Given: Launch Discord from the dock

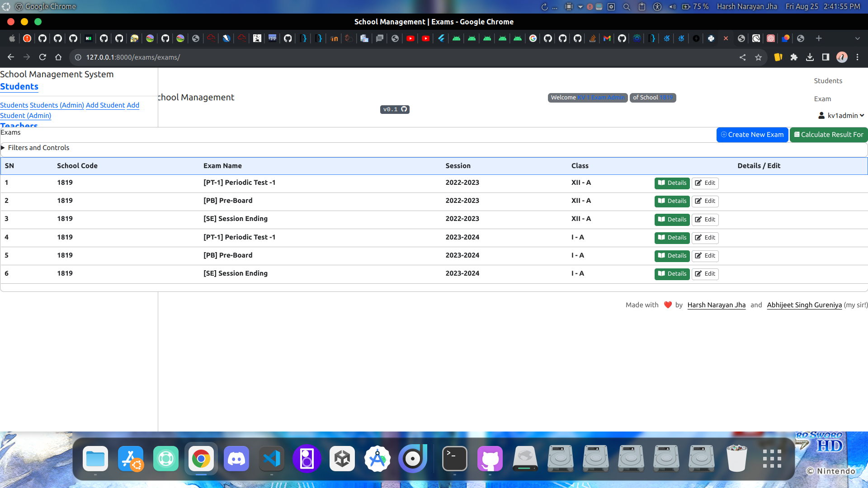Looking at the screenshot, I should (236, 459).
